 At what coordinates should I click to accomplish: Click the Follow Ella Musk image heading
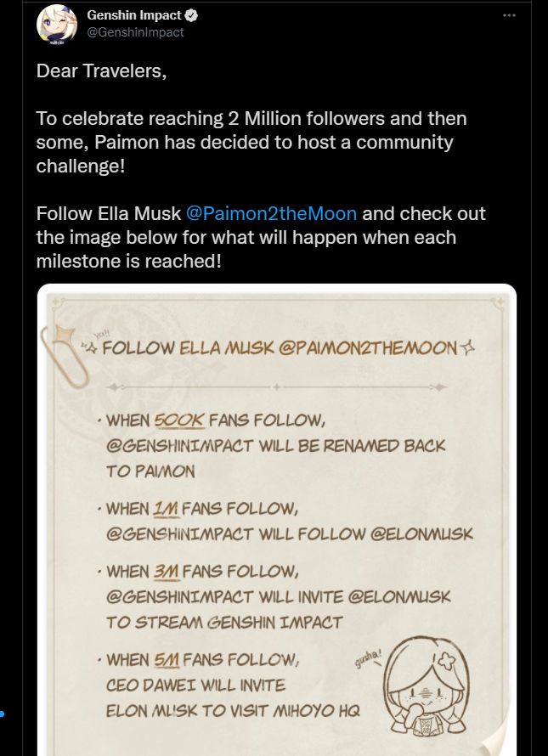pyautogui.click(x=280, y=347)
